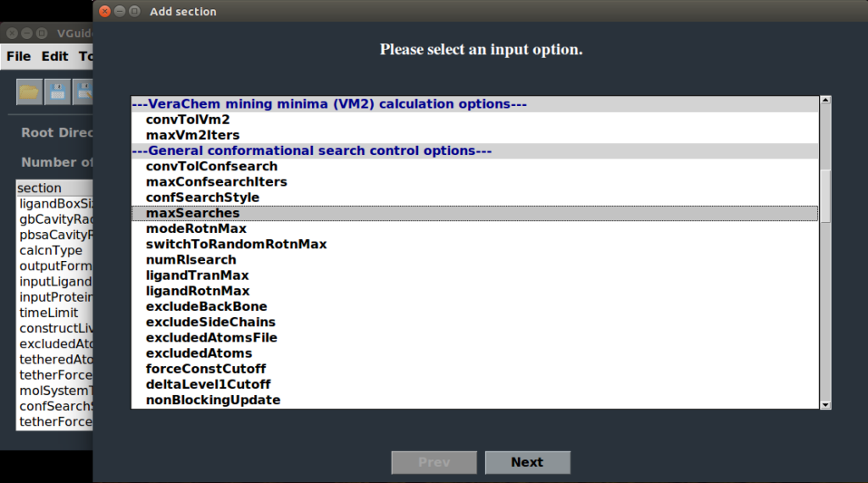This screenshot has width=868, height=483.
Task: Click the General conformational search control header
Action: tap(475, 151)
